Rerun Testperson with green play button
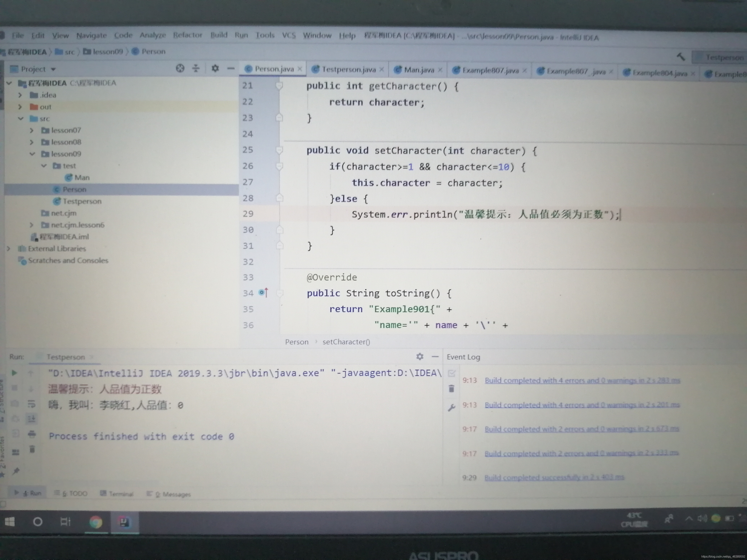This screenshot has width=747, height=560. click(14, 373)
